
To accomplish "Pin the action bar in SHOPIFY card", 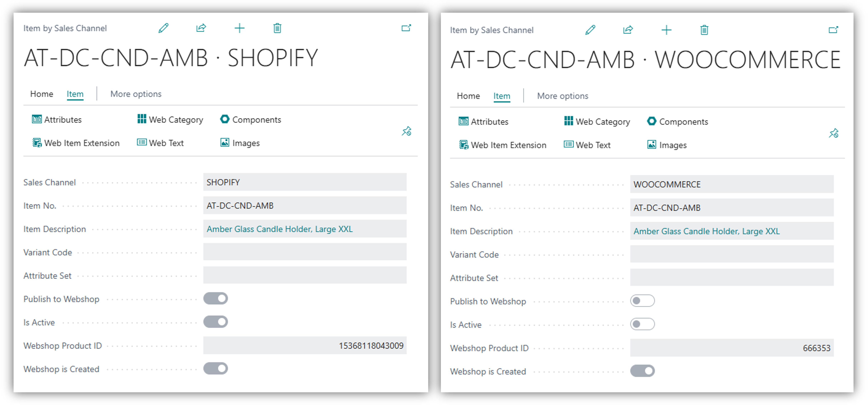I will click(x=406, y=131).
